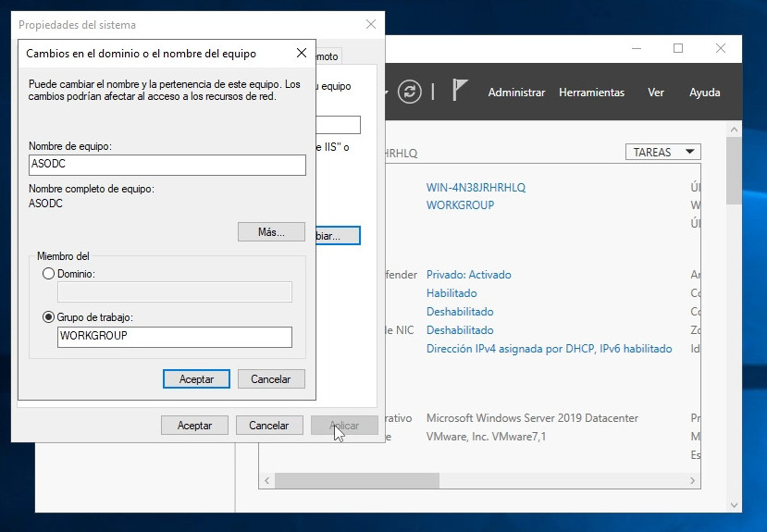This screenshot has width=767, height=532.
Task: Expand the TAREAS dropdown
Action: pyautogui.click(x=663, y=152)
